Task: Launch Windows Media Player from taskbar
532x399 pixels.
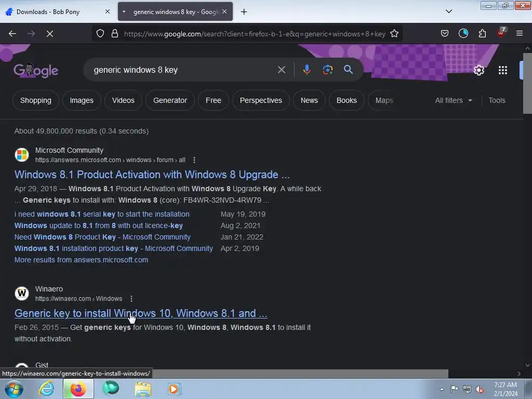Action: (175, 389)
